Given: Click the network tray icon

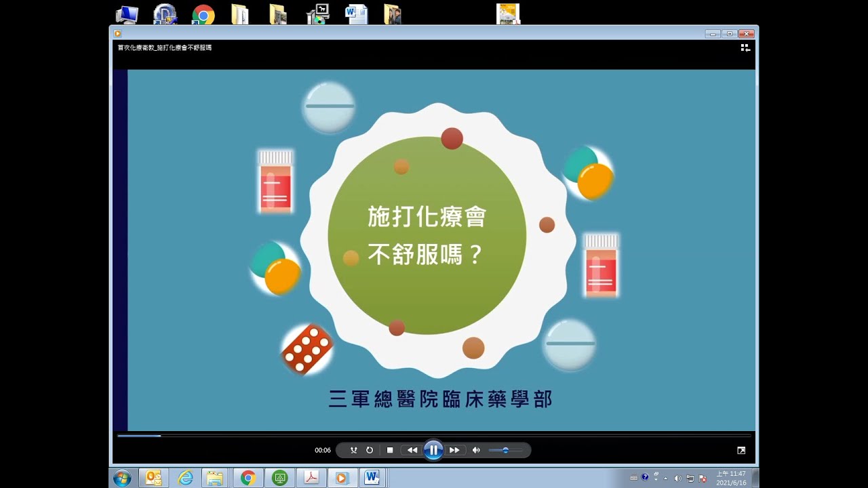Looking at the screenshot, I should tap(690, 478).
